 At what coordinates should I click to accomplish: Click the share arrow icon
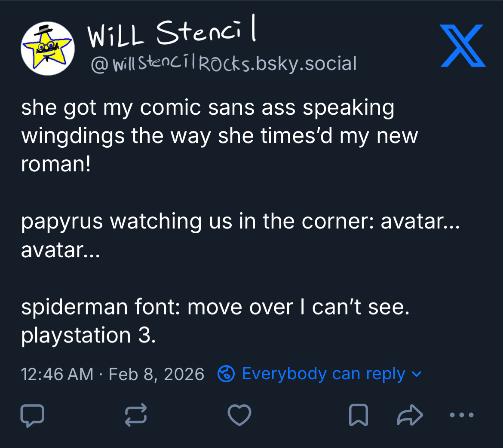point(410,415)
